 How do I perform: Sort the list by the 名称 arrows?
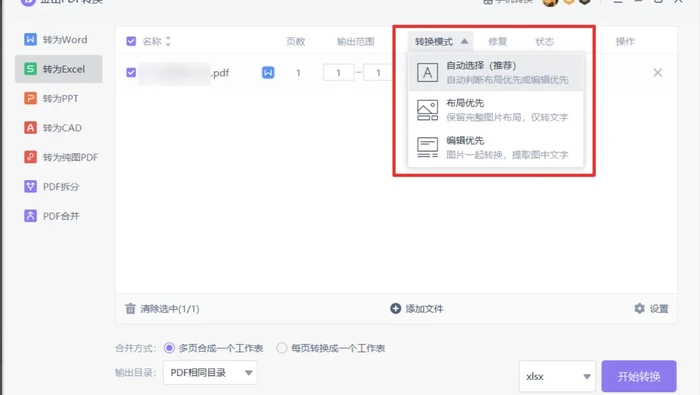[168, 42]
